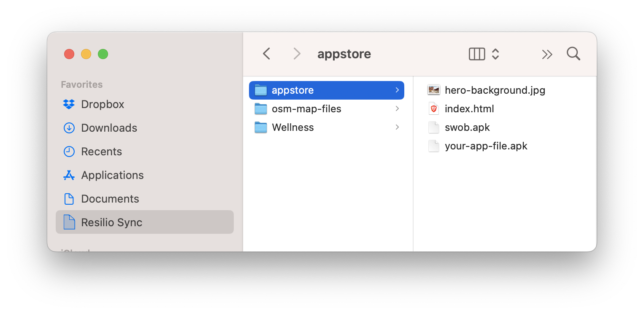Screen dimensions: 644x314
Task: Expand the osm-map-files folder chevron
Action: (x=397, y=109)
